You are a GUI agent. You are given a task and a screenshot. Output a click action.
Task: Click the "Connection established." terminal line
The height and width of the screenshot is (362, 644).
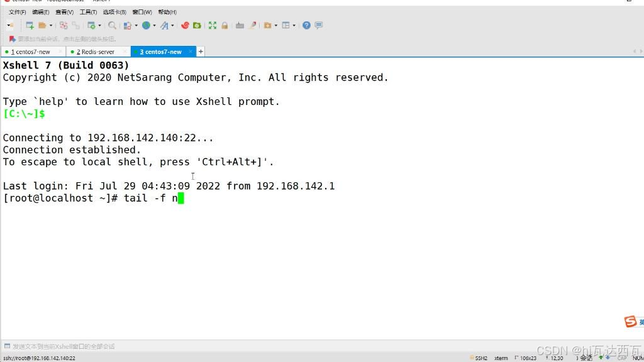pos(72,150)
